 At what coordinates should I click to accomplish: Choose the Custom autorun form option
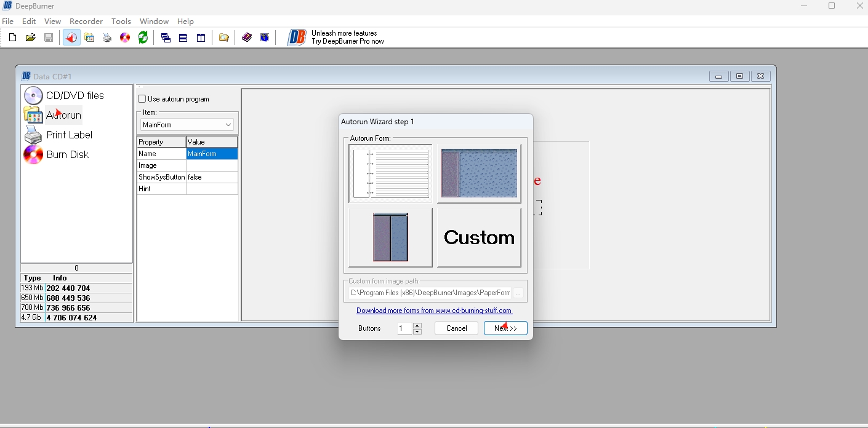pos(479,237)
